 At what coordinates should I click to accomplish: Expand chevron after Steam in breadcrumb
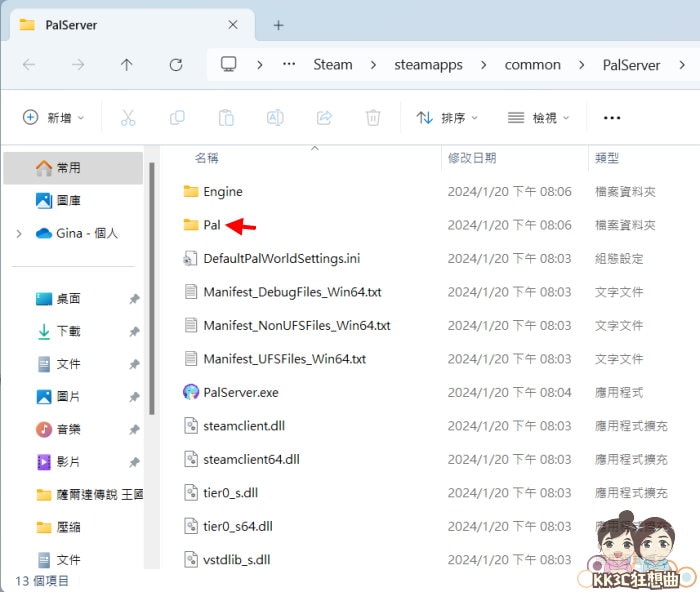coord(373,65)
